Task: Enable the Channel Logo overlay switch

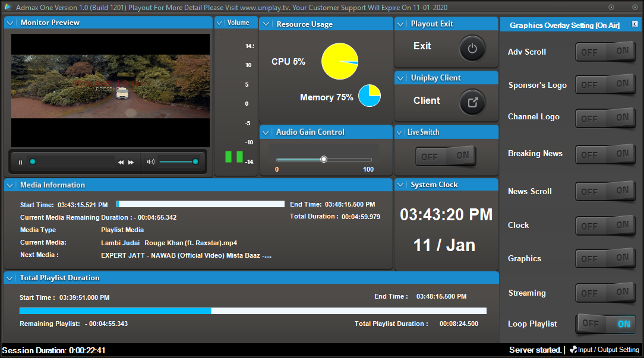Action: tap(621, 118)
